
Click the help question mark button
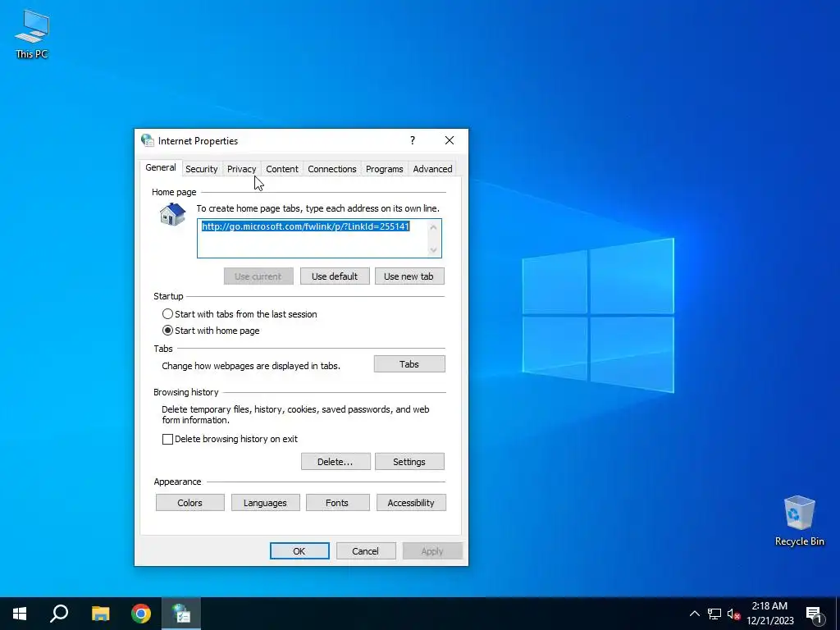[412, 140]
